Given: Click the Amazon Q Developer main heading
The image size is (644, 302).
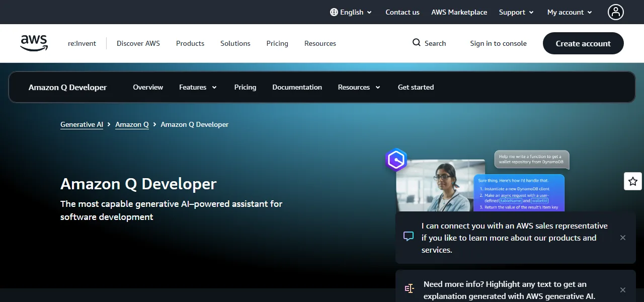Looking at the screenshot, I should [x=138, y=184].
